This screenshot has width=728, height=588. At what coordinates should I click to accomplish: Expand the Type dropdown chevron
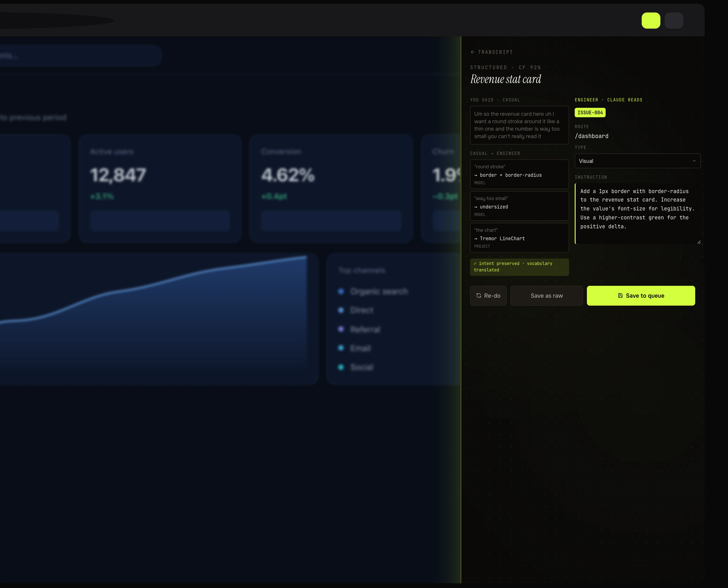click(694, 161)
